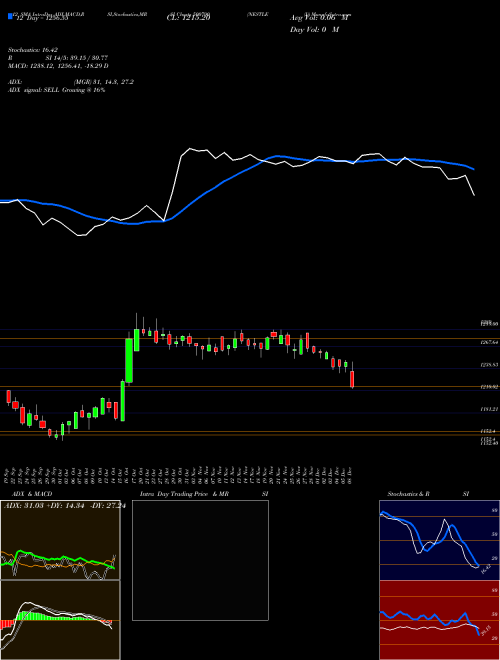Viewport: 500px width, 660px height.
Task: Click the 1193.21 price axis label
Action: pyautogui.click(x=490, y=409)
